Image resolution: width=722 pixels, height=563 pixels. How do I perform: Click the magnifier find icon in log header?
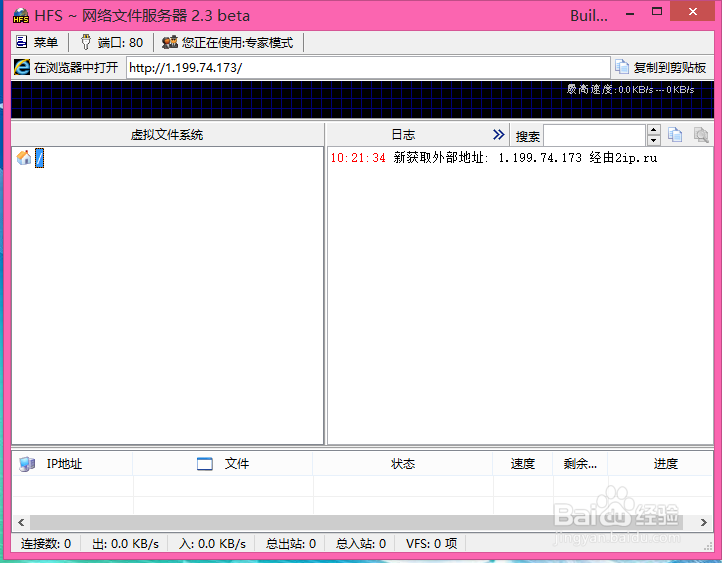(701, 135)
